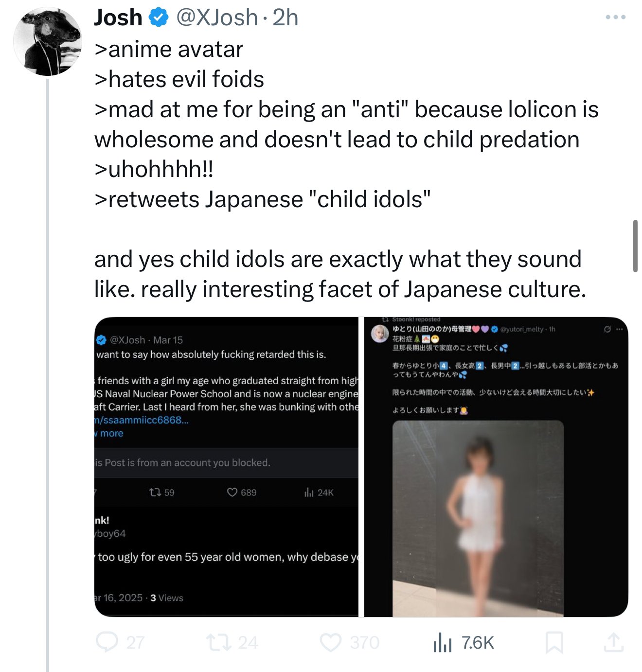Open the three-dot more options menu
The image size is (642, 672).
coord(615,18)
